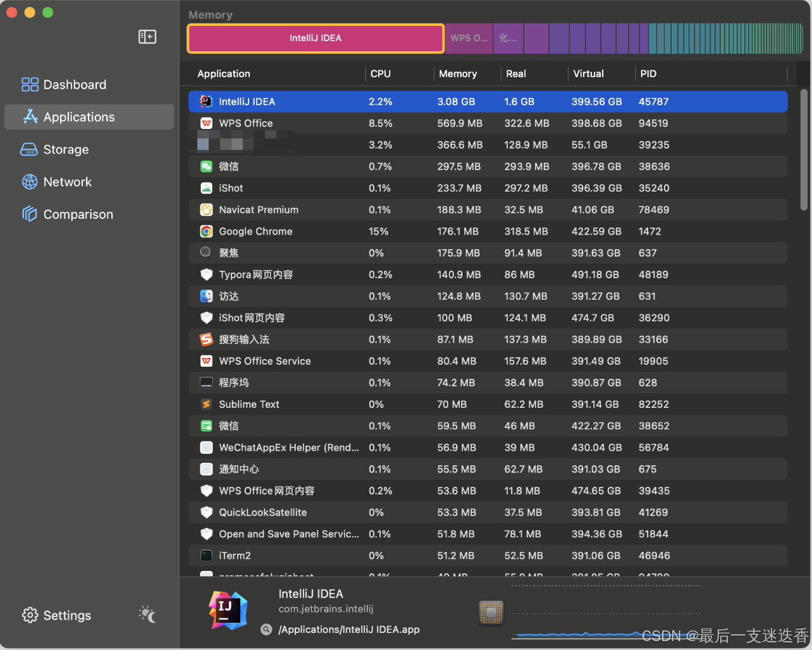Image resolution: width=812 pixels, height=650 pixels.
Task: Click the com.jetbrains.intellij bundle identifier
Action: 326,609
